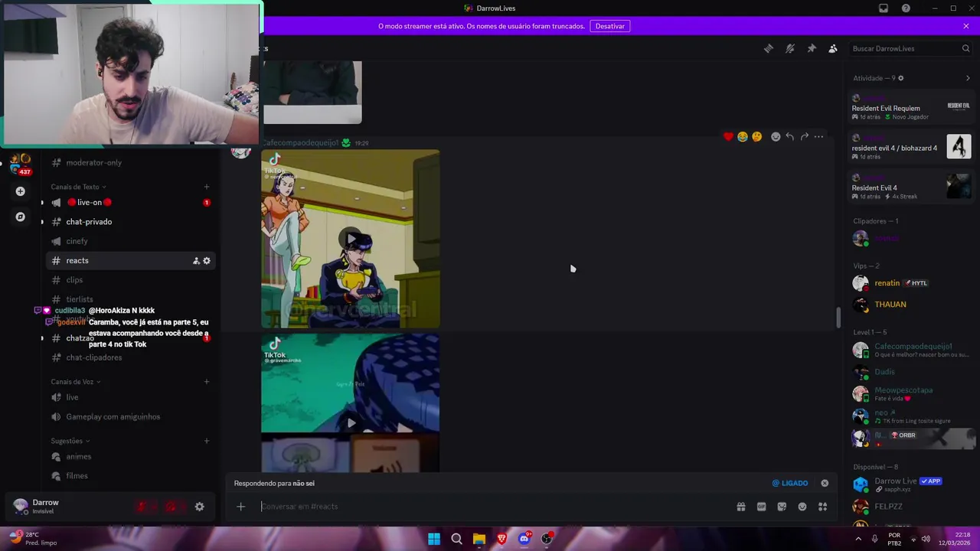Add laughing-crying emoji reaction
980x551 pixels.
[743, 136]
